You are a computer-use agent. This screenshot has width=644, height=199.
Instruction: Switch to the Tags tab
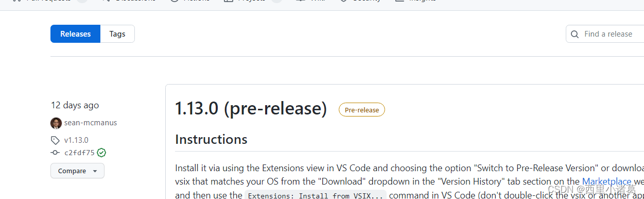(117, 34)
